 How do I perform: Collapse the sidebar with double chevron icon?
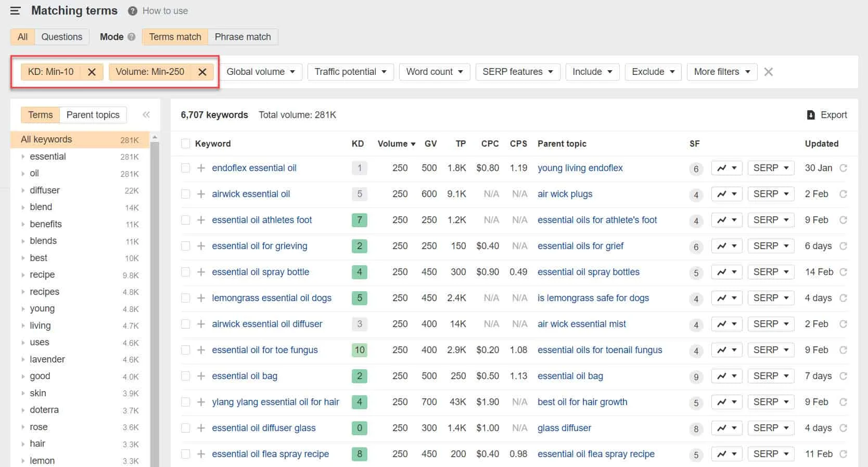click(146, 115)
